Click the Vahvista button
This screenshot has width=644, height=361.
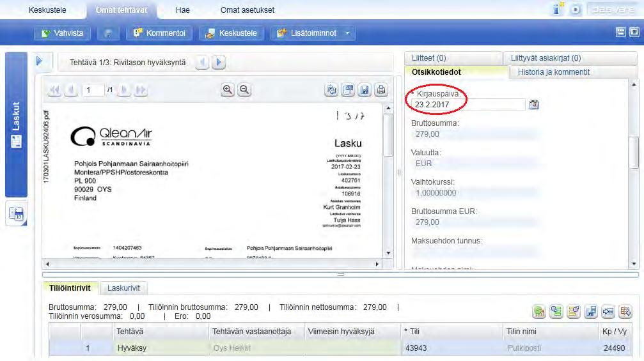(x=63, y=33)
